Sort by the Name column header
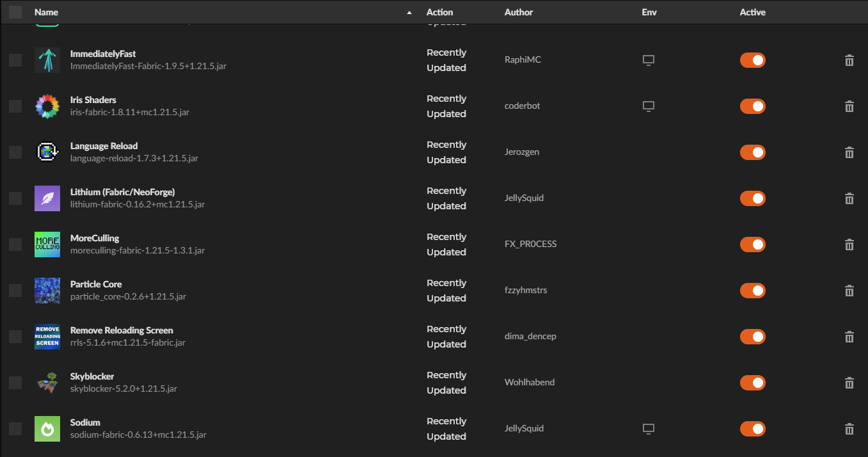 pos(46,12)
